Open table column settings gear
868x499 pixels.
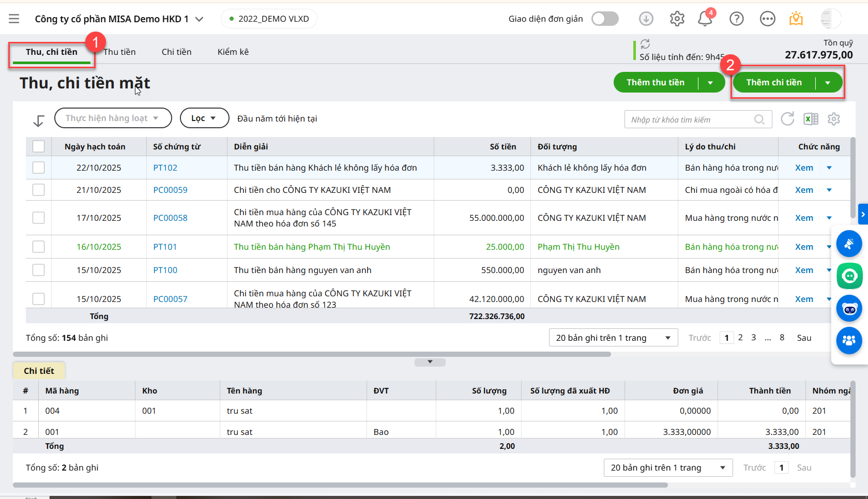pos(833,119)
